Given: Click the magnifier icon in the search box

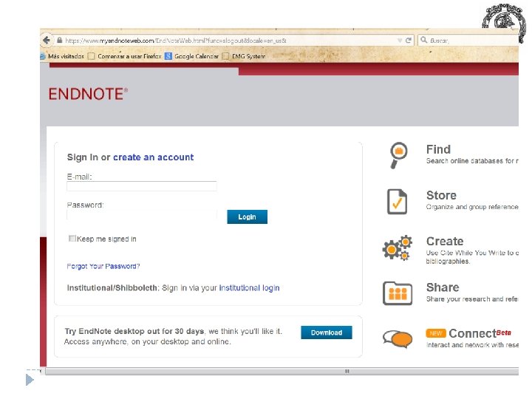Looking at the screenshot, I should 424,40.
